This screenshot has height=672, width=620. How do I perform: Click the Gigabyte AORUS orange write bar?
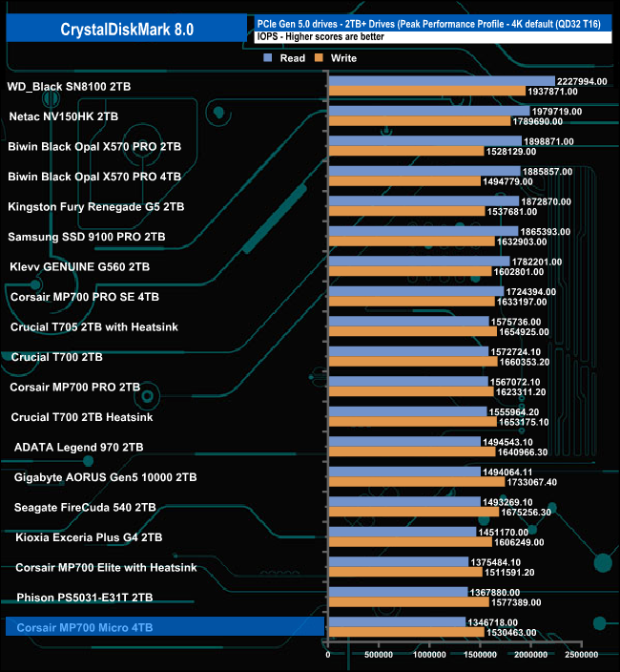pyautogui.click(x=417, y=482)
